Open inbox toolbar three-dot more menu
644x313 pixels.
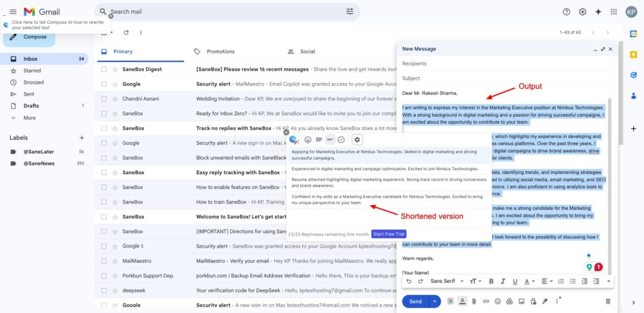(141, 33)
